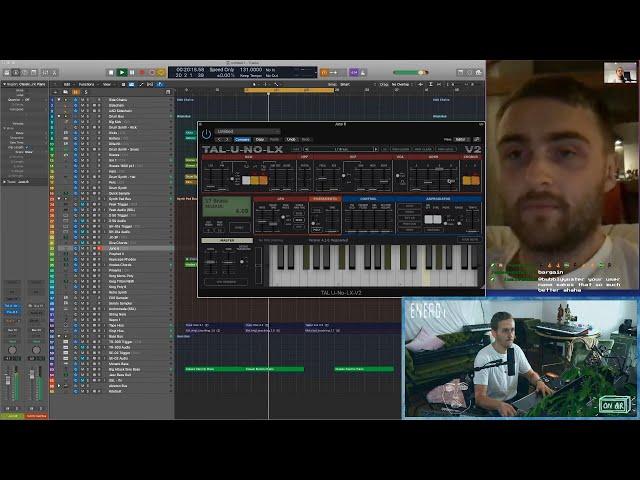Open the Edit menu in tracks area
Image resolution: width=640 pixels, height=480 pixels.
pos(67,84)
